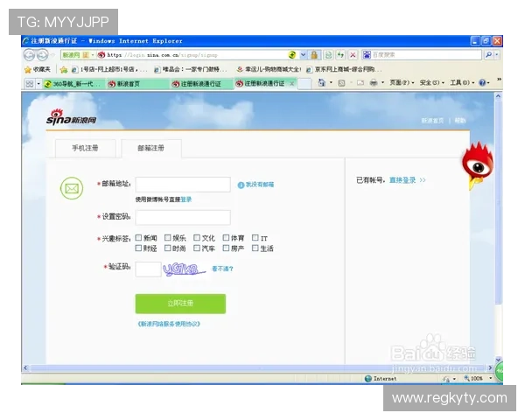Click the Home page icon in command bar
This screenshot has width=525, height=420.
[x=321, y=83]
